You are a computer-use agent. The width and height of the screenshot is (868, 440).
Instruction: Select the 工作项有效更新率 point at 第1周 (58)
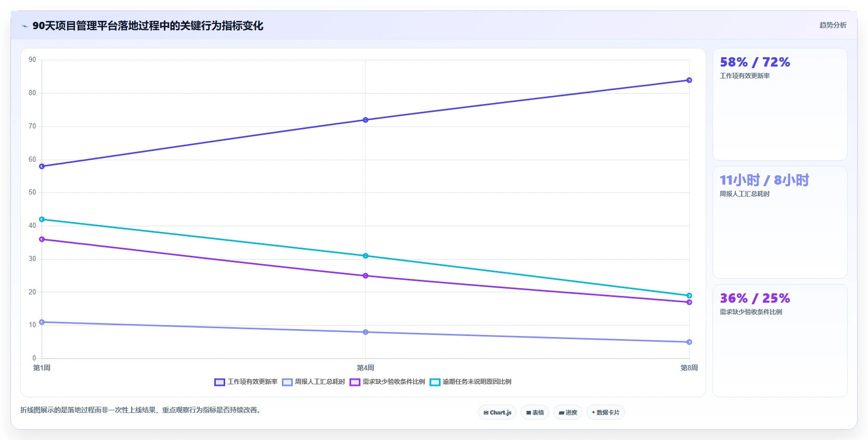click(42, 166)
